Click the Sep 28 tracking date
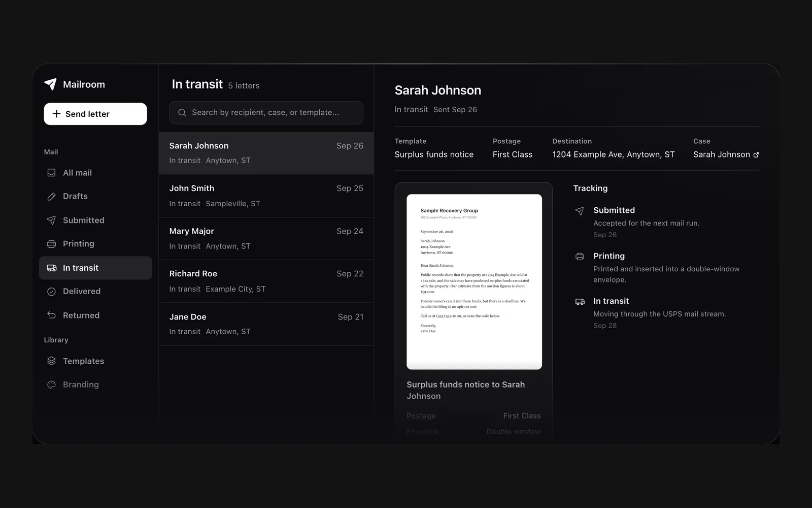Viewport: 812px width, 508px height. click(605, 326)
